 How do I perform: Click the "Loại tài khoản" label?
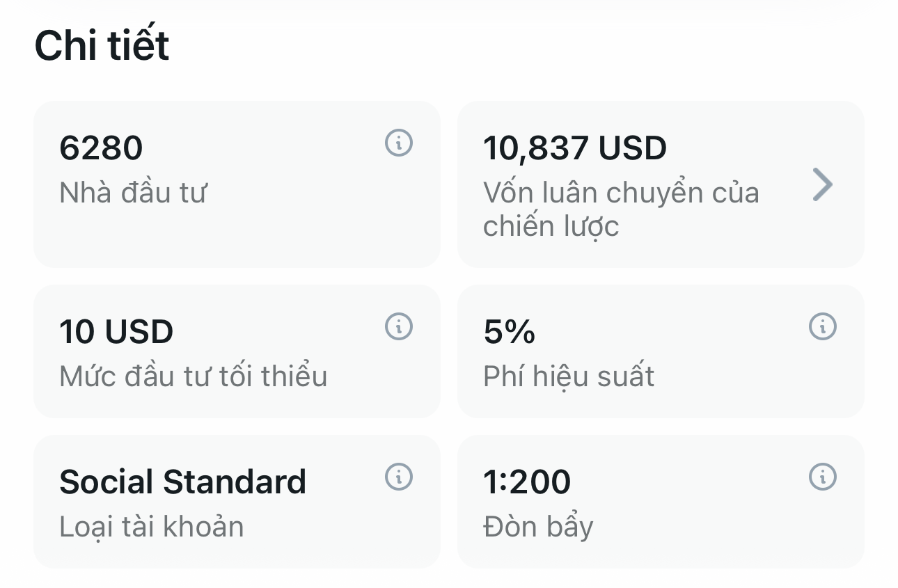coord(152,527)
